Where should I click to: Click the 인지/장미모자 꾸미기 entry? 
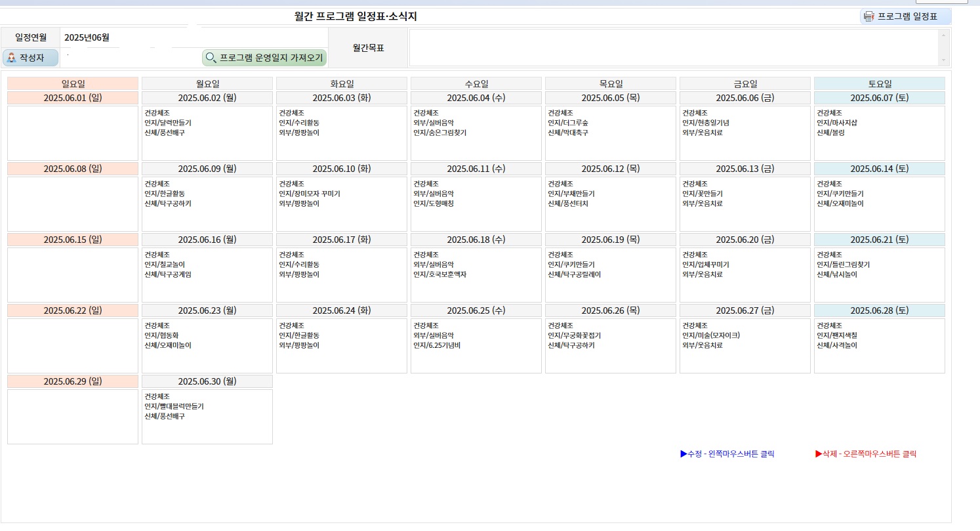310,194
